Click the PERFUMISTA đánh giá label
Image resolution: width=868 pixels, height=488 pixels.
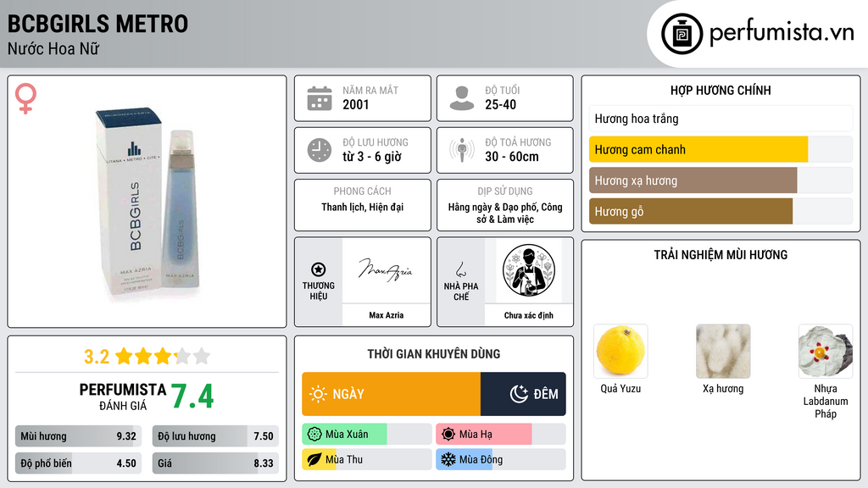pyautogui.click(x=122, y=396)
